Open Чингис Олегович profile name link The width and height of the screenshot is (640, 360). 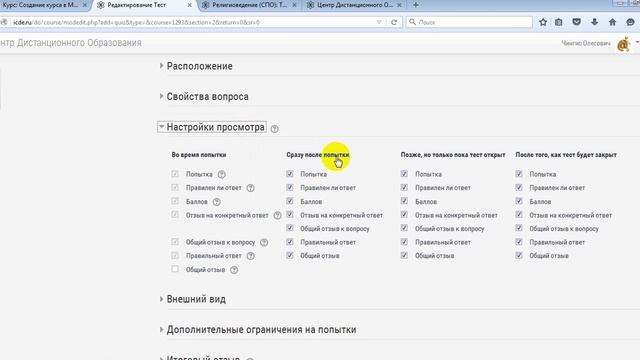point(586,43)
